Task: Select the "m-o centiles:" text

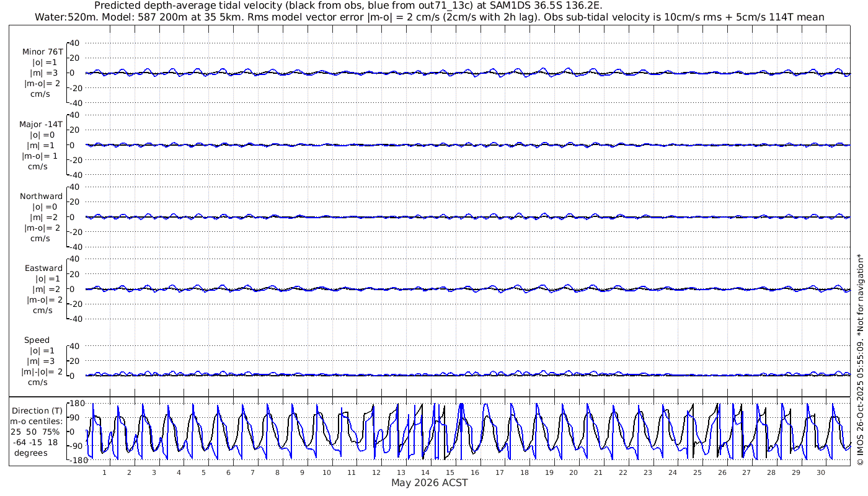Action: (x=37, y=421)
